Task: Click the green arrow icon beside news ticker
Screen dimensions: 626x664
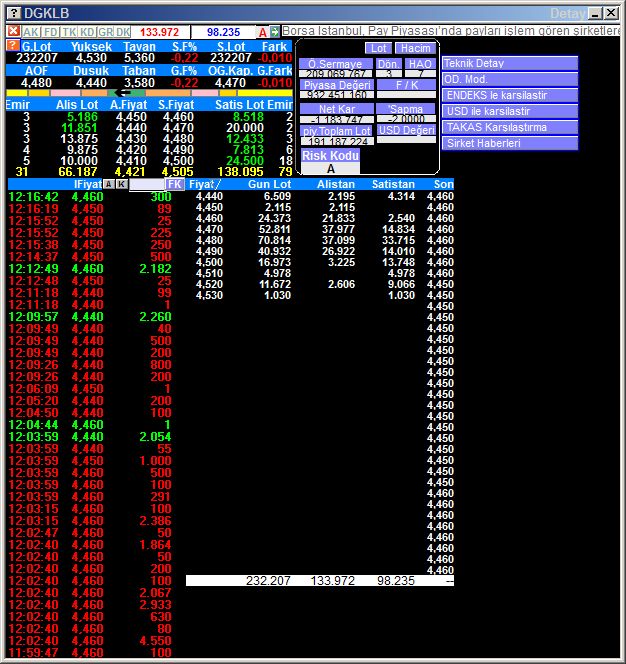Action: coord(274,32)
